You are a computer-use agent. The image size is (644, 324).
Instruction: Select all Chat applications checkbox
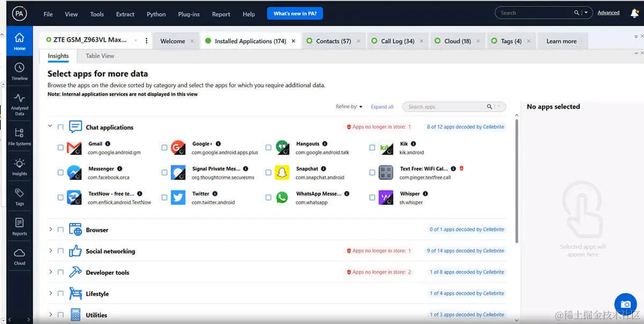(60, 128)
